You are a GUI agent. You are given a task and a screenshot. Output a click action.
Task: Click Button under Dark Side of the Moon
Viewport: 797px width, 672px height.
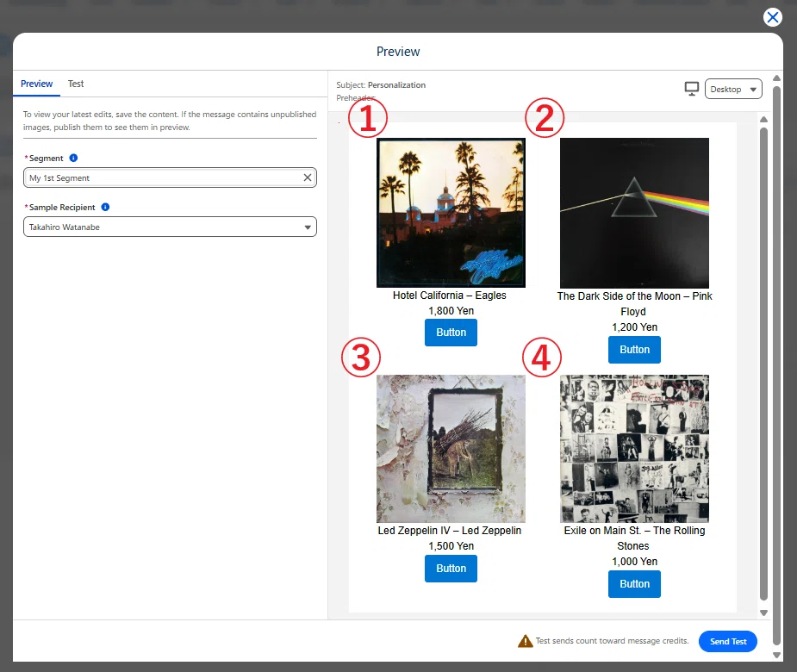(x=634, y=350)
